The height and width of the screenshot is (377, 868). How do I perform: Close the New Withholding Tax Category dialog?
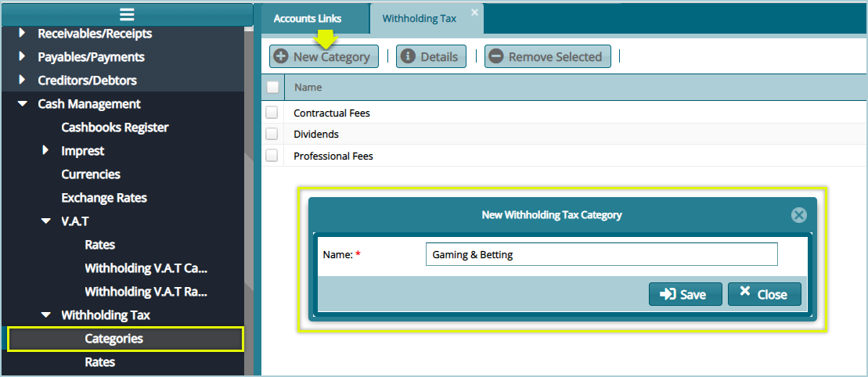798,215
